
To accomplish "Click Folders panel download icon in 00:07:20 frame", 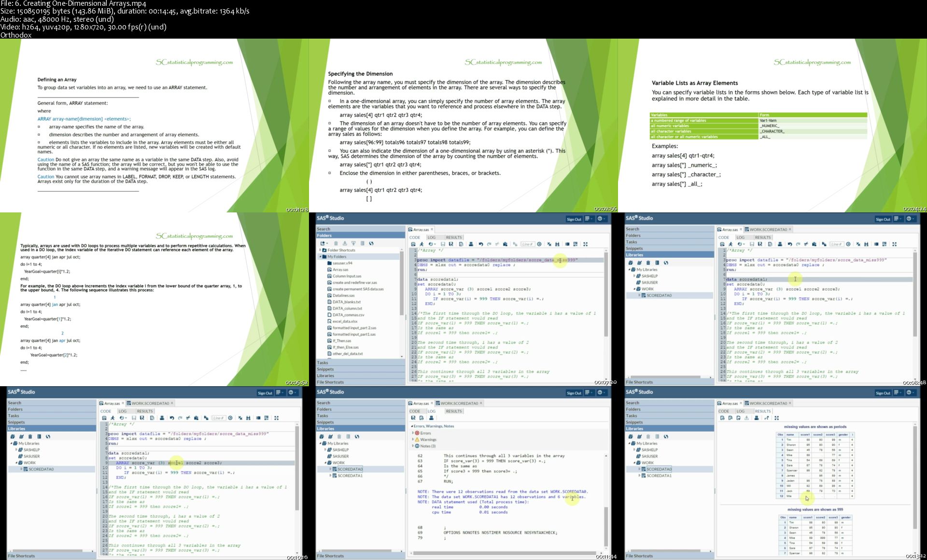I will pos(345,244).
